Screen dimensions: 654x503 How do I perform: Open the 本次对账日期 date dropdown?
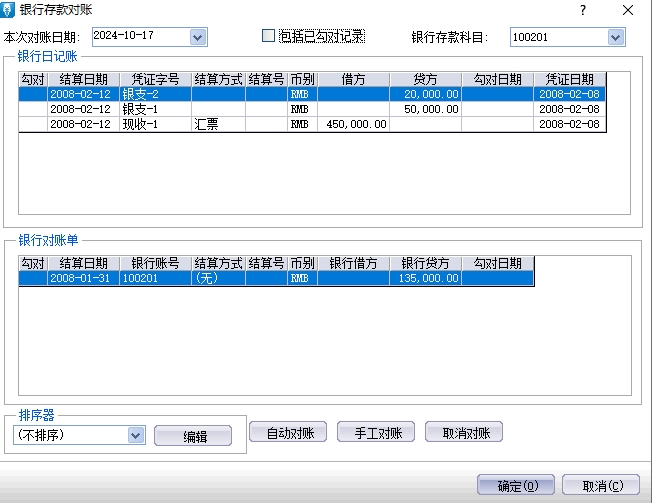tap(198, 38)
